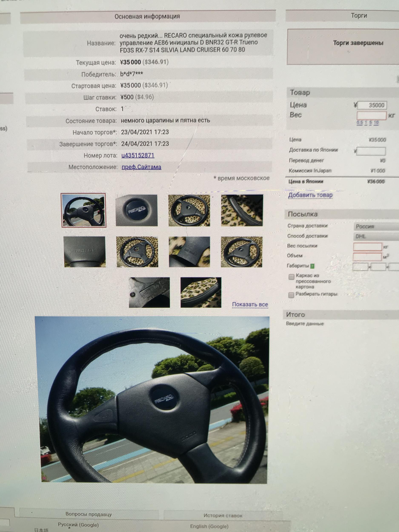This screenshot has height=532, width=399.
Task: Focus the Вес посылки input field
Action: point(368,247)
